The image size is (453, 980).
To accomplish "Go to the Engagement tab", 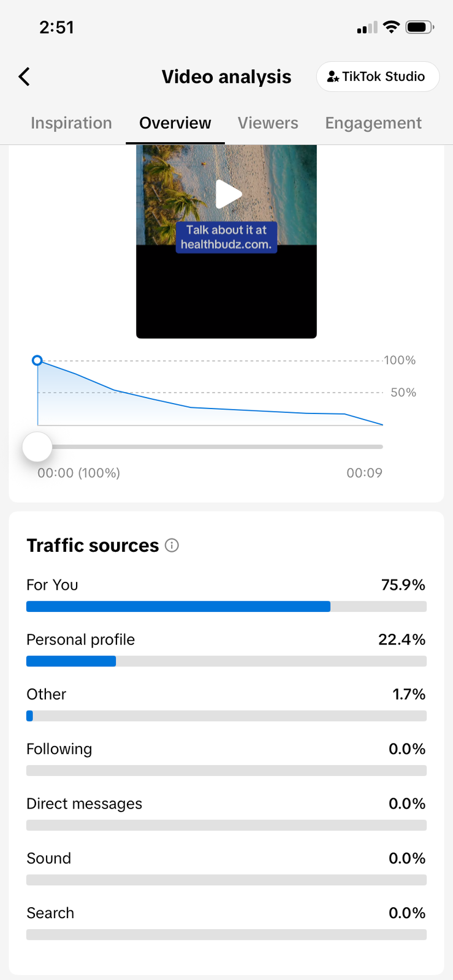I will 373,123.
